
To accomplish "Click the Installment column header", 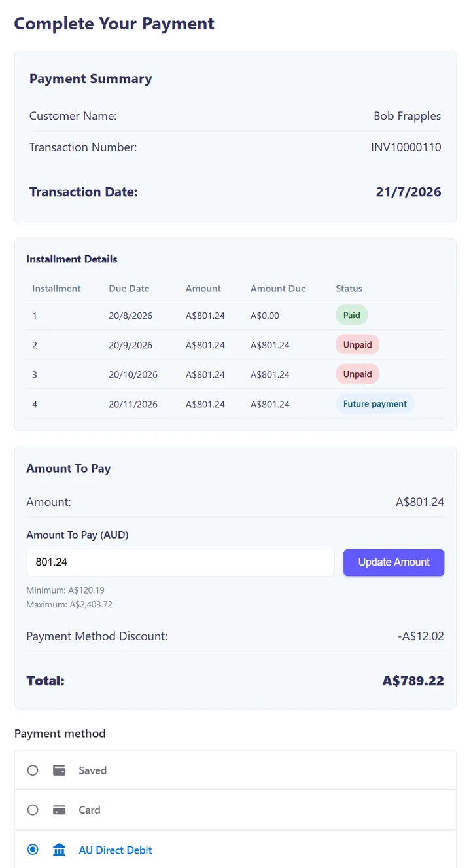I will tap(57, 288).
